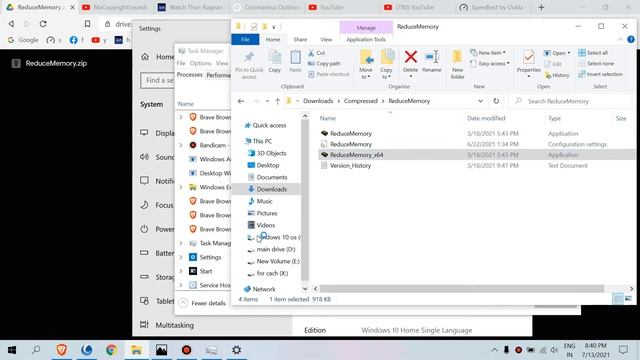This screenshot has height=360, width=640.
Task: Click the browser bookmark icon
Action: tap(87, 24)
